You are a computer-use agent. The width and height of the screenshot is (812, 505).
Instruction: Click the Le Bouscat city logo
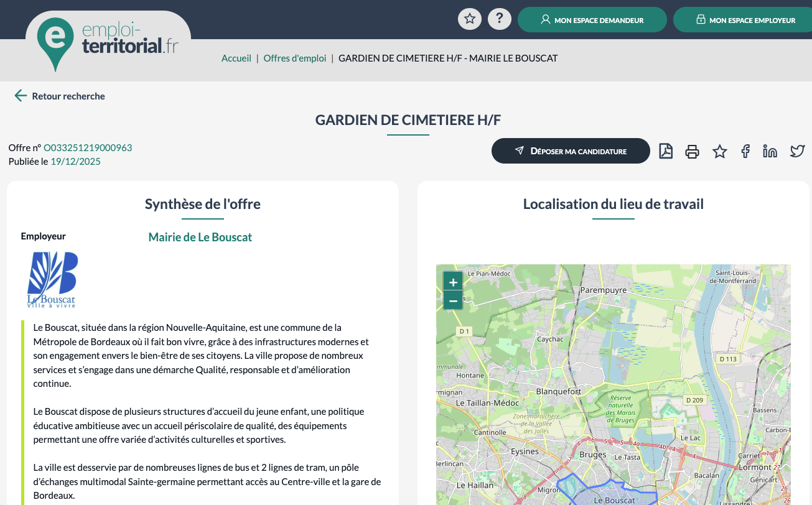(52, 280)
